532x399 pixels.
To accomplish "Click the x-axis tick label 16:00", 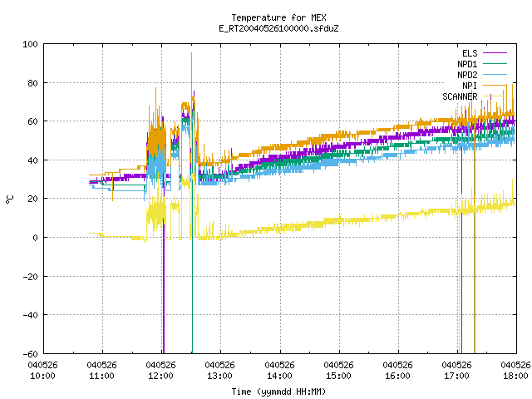I will 397,376.
